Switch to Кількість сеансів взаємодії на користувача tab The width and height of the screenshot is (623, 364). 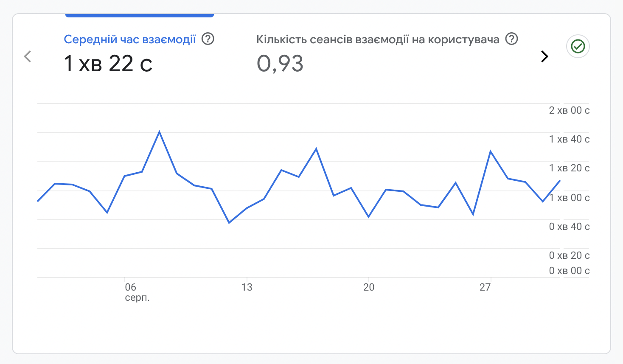378,39
